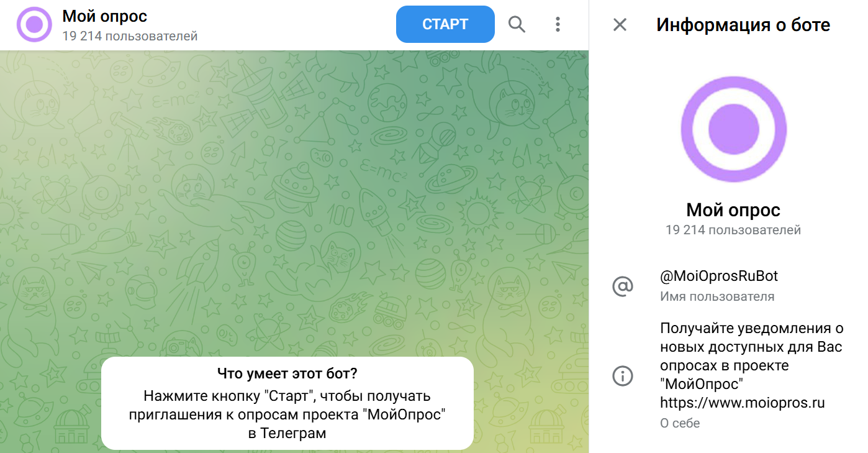Click the small purple avatar in chat header

tap(34, 25)
